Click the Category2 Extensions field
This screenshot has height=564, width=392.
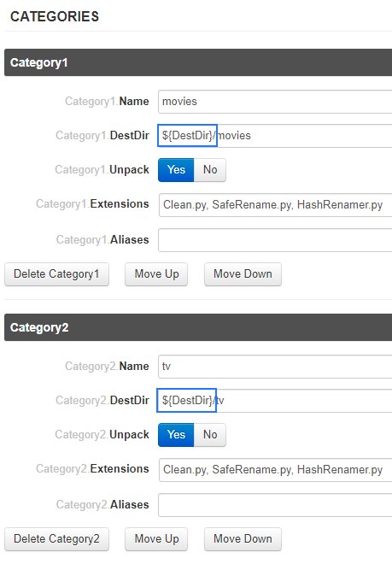click(275, 469)
